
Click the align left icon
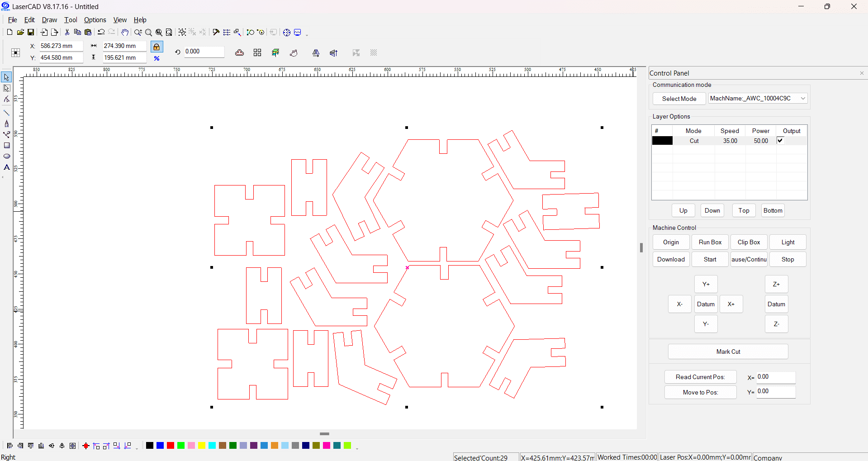[9, 446]
